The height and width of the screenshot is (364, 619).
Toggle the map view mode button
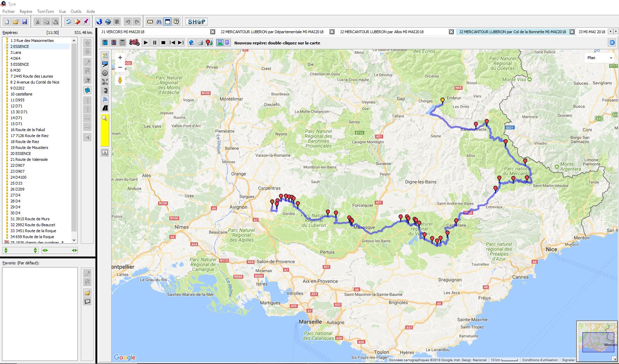pos(220,43)
